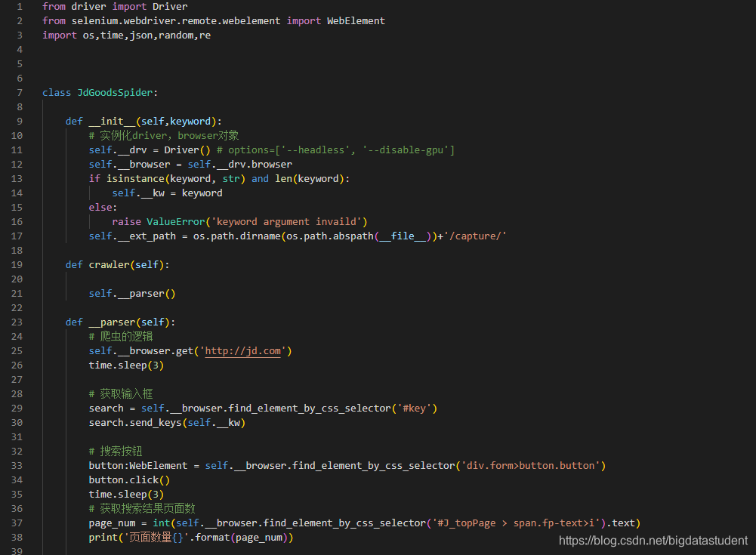This screenshot has width=756, height=555.
Task: Click 'button.click()' on line 34
Action: point(129,480)
